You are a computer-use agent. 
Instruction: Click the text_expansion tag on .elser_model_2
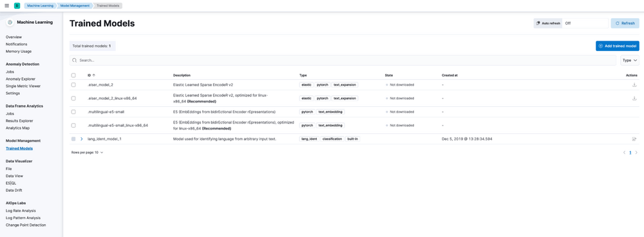pos(345,84)
